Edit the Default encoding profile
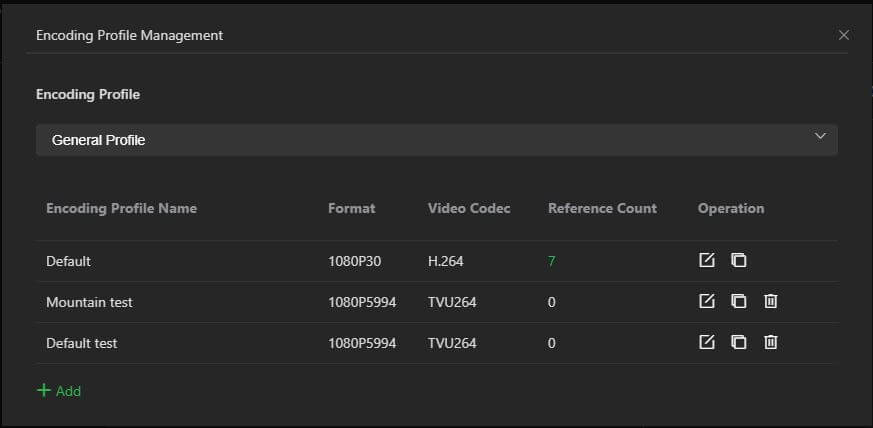 (707, 261)
